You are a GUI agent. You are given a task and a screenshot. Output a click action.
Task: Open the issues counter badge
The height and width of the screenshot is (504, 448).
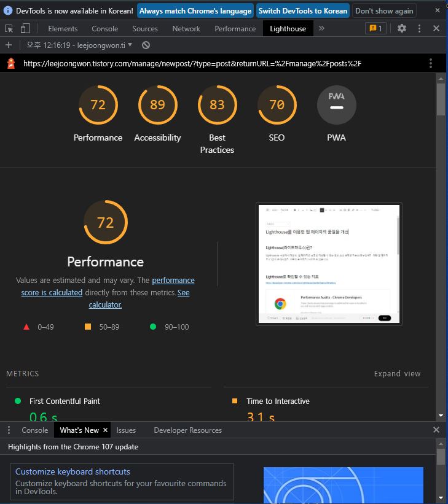tap(375, 29)
